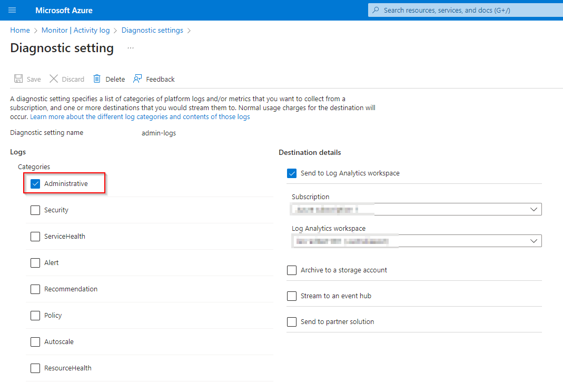Open the Learn more about log categories link
The height and width of the screenshot is (392, 563).
[x=140, y=117]
